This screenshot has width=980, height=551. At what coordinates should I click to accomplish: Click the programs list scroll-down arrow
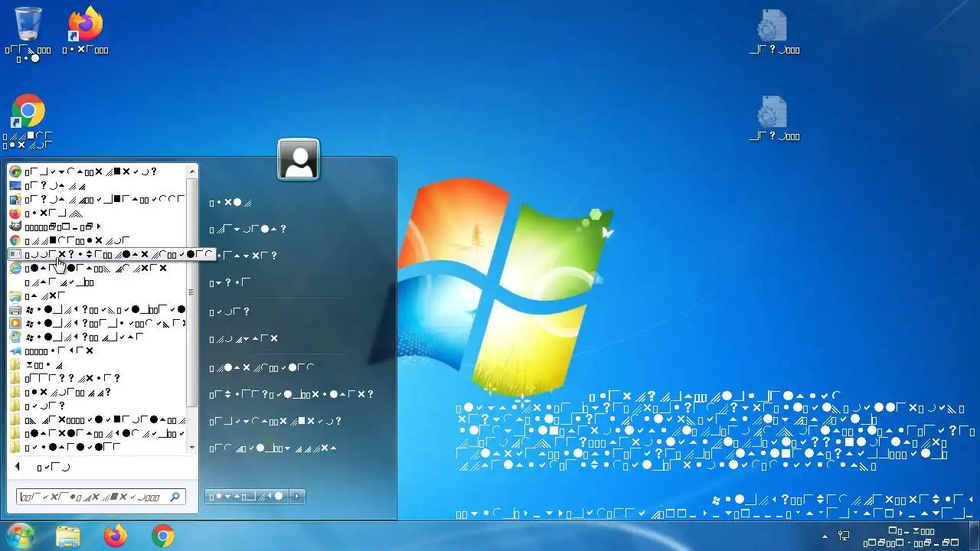pos(192,447)
